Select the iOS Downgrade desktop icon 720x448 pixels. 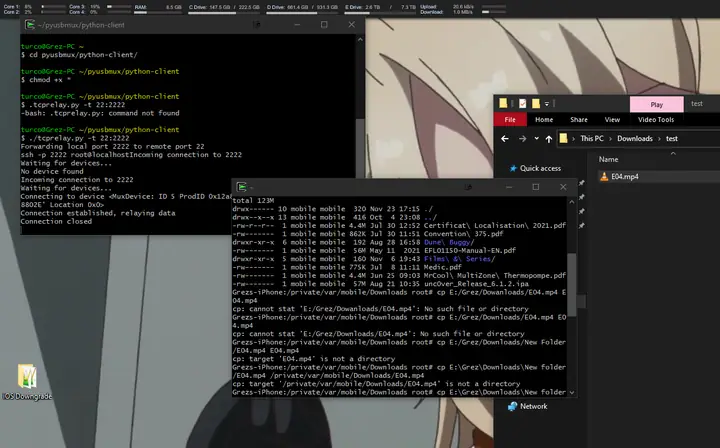[27, 382]
